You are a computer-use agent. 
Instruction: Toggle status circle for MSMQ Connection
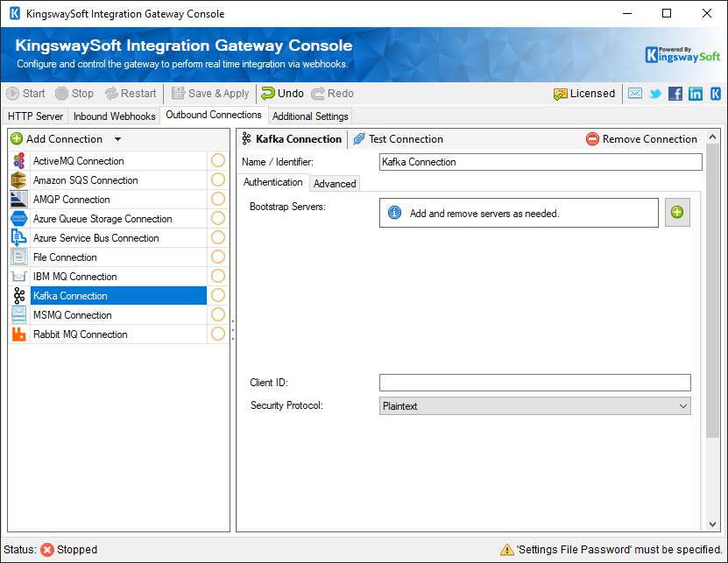coord(218,314)
